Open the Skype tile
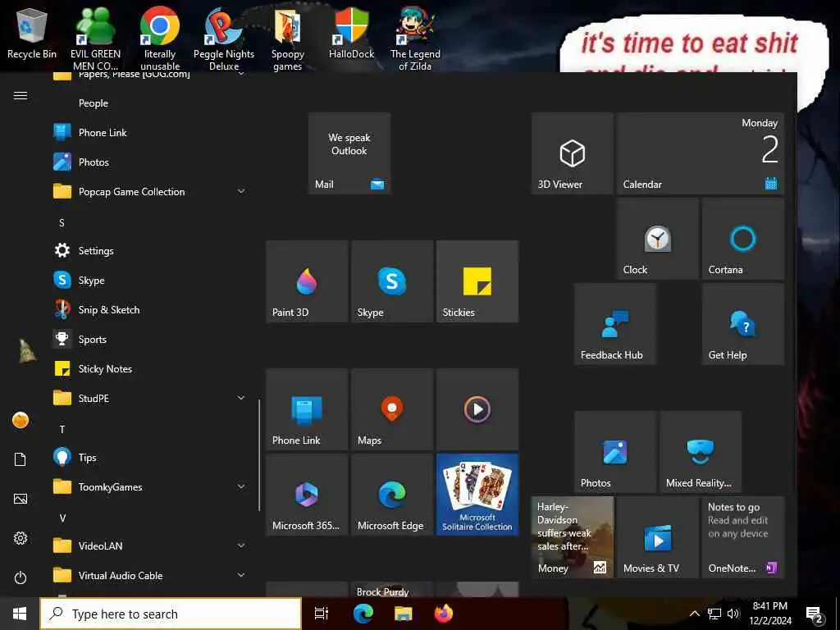This screenshot has width=840, height=630. 392,281
